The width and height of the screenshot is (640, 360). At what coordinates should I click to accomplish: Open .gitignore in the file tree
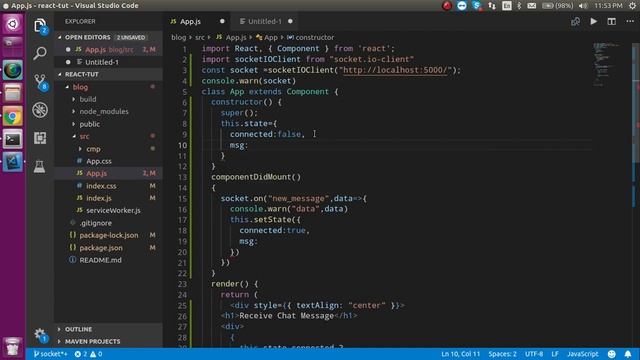[108, 223]
